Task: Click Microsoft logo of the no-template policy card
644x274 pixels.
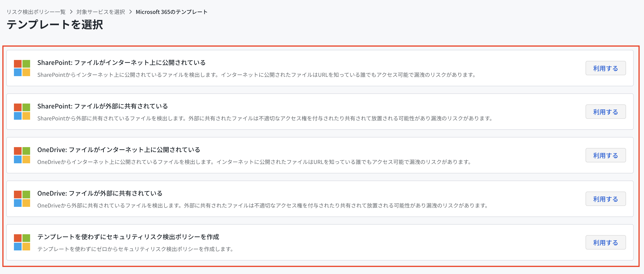Action: point(22,242)
